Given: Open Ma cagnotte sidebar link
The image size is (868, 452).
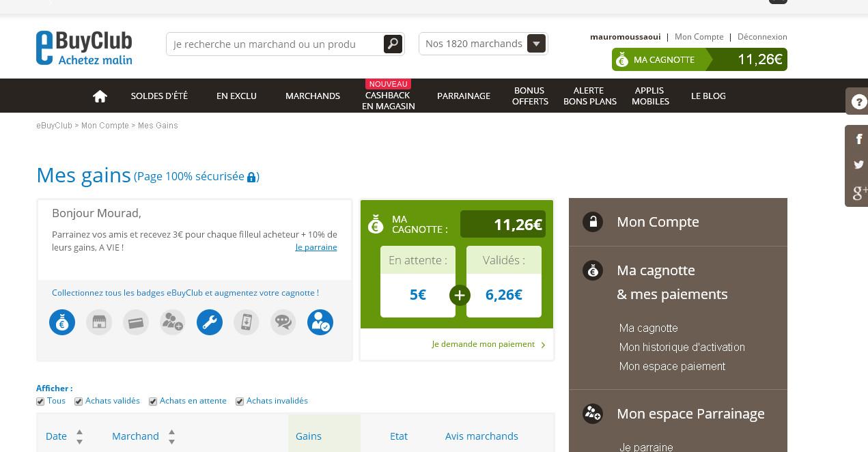Looking at the screenshot, I should coord(648,328).
